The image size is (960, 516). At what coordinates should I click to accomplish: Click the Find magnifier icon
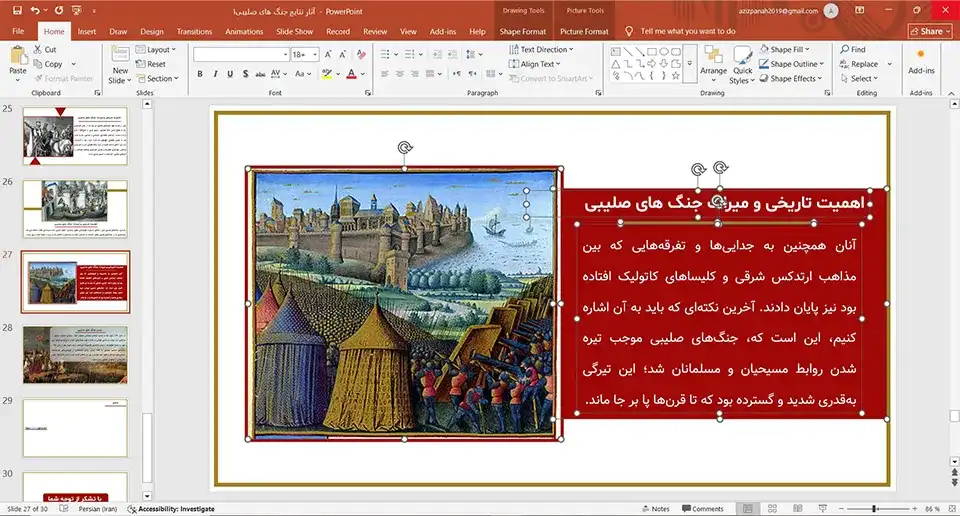coord(845,49)
